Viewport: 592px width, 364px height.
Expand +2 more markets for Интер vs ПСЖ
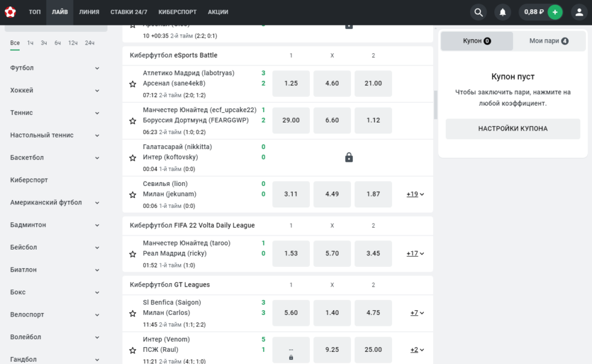417,350
